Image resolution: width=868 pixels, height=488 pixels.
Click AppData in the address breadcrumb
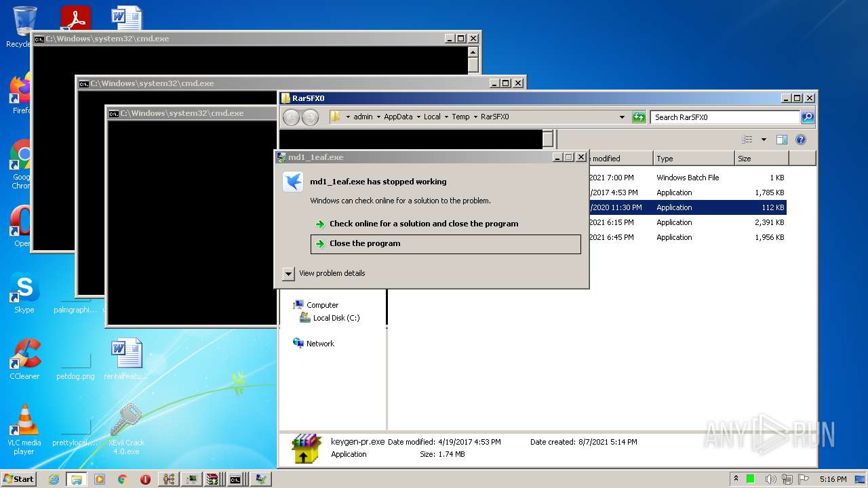[x=398, y=117]
